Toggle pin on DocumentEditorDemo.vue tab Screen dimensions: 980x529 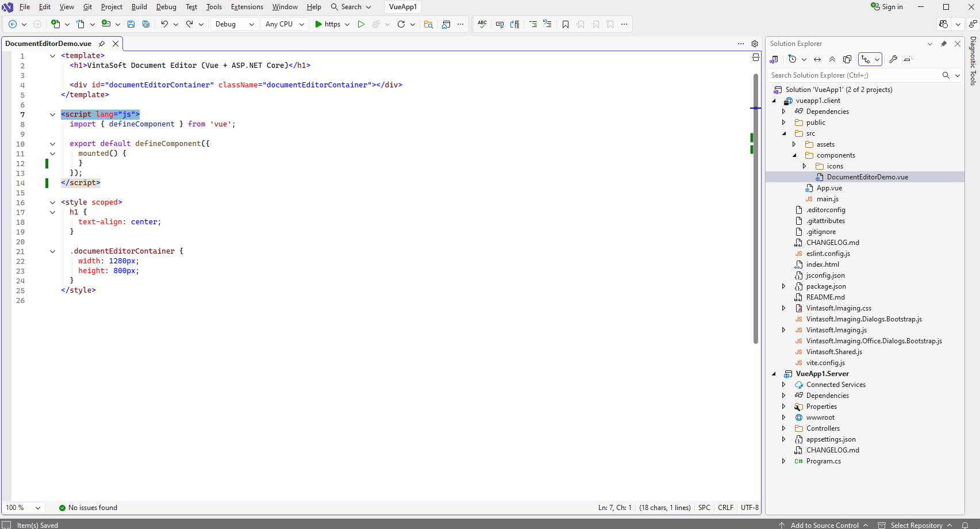(102, 44)
